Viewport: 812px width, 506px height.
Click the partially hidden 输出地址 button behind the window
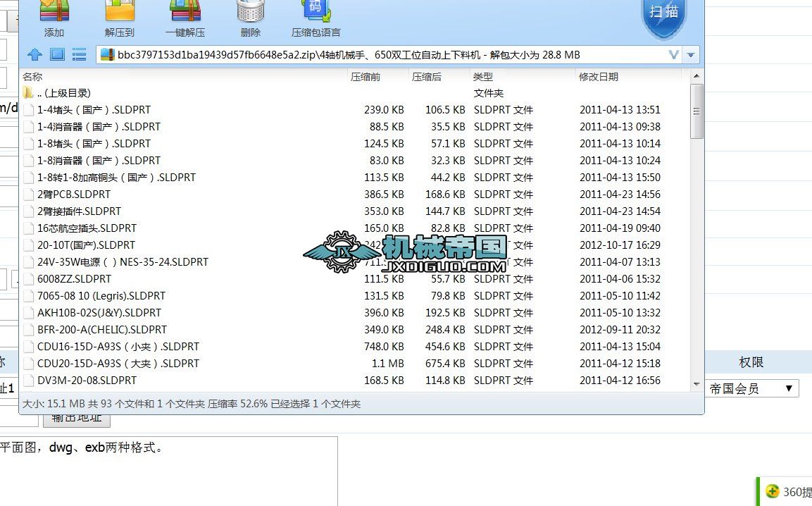click(x=77, y=420)
